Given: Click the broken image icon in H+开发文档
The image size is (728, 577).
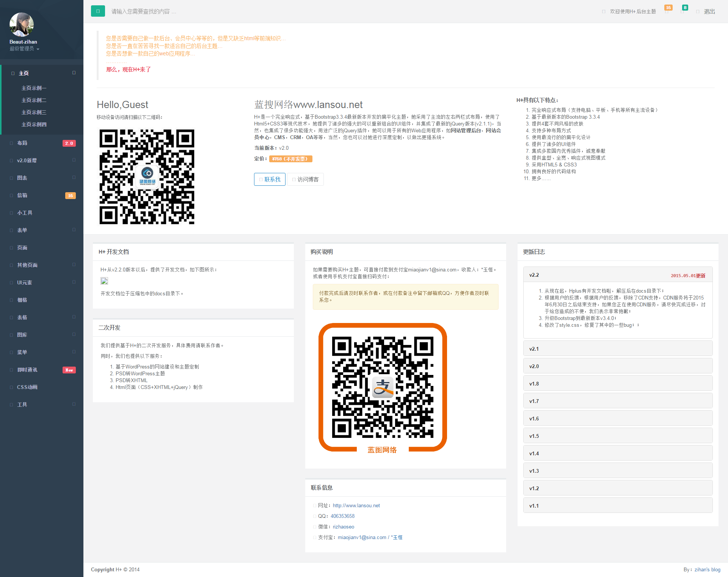Looking at the screenshot, I should click(104, 281).
